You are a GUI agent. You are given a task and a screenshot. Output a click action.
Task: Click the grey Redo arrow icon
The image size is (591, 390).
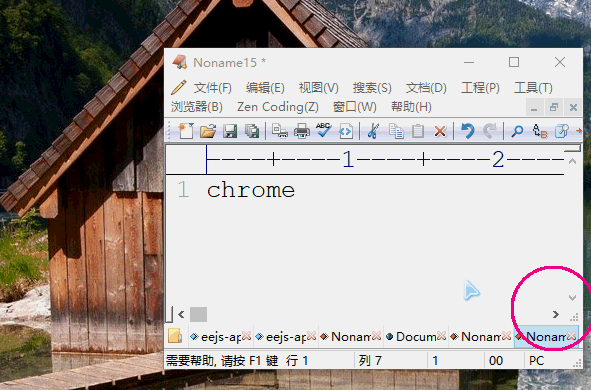490,131
